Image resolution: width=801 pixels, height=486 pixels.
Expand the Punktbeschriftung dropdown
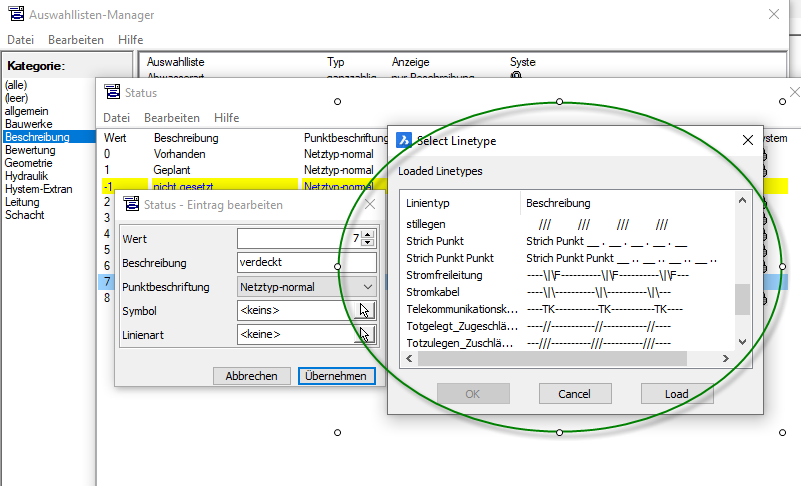tap(367, 287)
